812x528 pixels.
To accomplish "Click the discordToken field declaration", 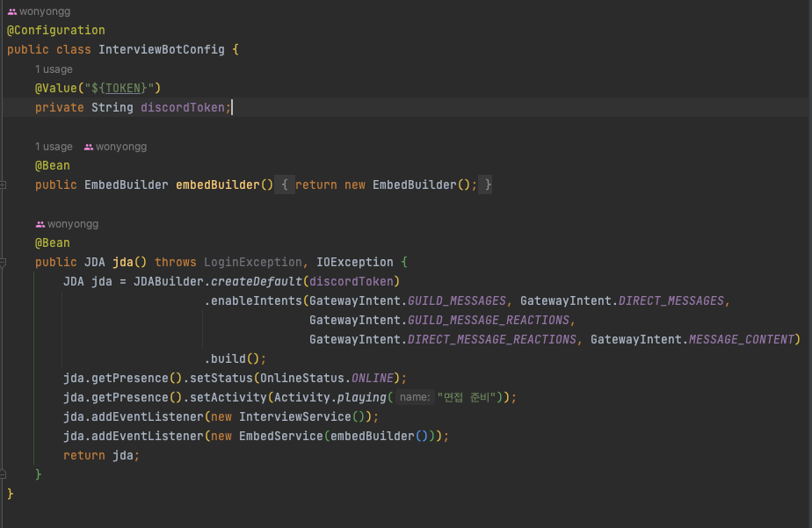I will (182, 108).
